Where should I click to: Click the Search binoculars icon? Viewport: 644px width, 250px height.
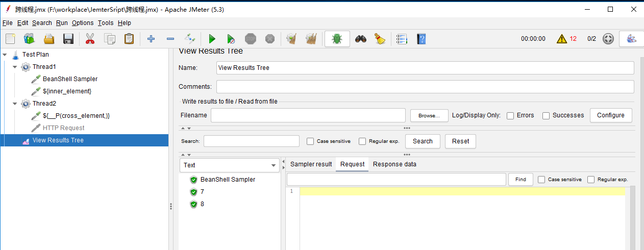361,39
